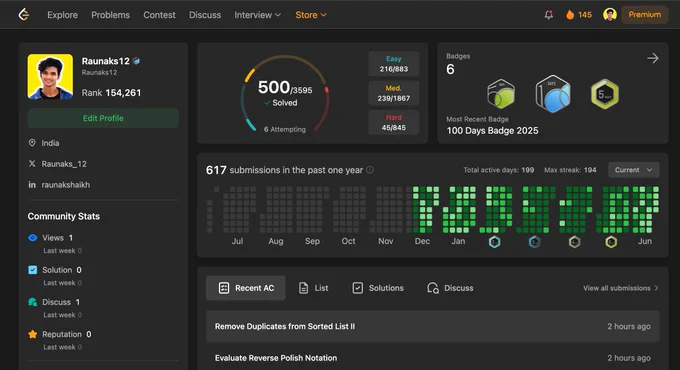Open Remove Duplicates from Sorted List II
The width and height of the screenshot is (680, 370).
tap(285, 326)
